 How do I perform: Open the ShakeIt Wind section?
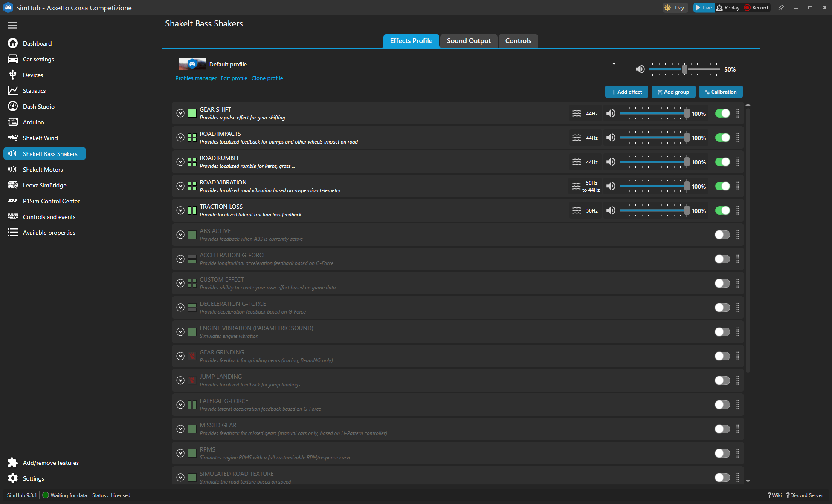pyautogui.click(x=40, y=138)
